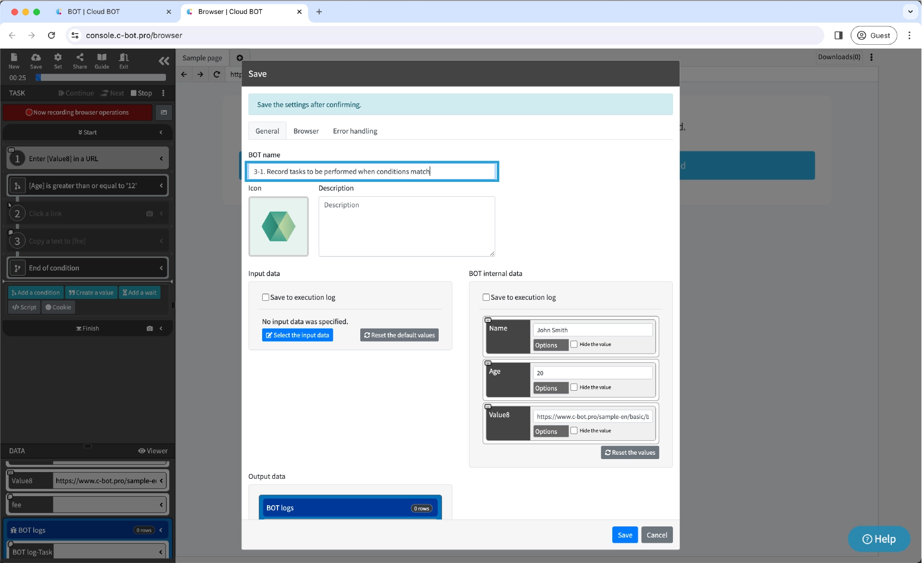Expand the Enter [Value8] in a URL task
The height and width of the screenshot is (563, 924).
tap(161, 159)
